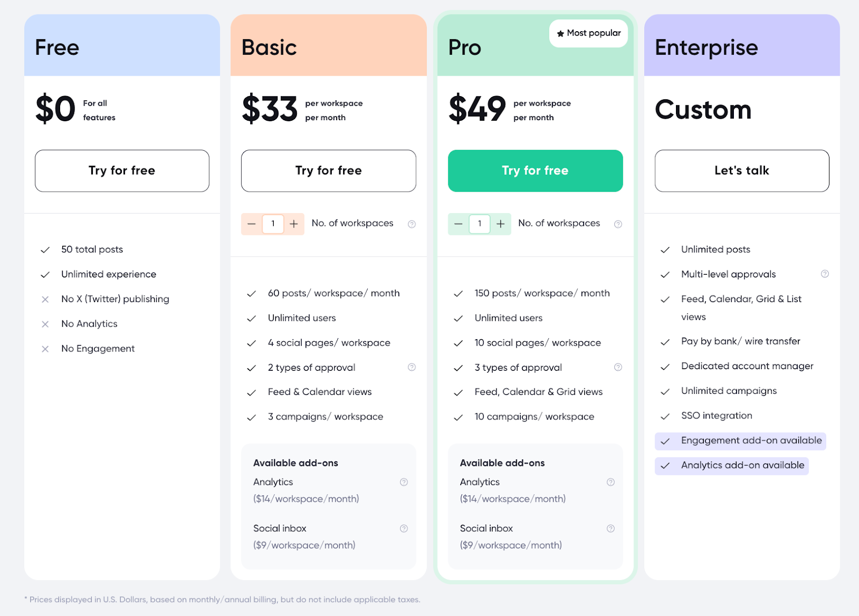Open tooltip for Basic's 2 types of approval

point(412,368)
